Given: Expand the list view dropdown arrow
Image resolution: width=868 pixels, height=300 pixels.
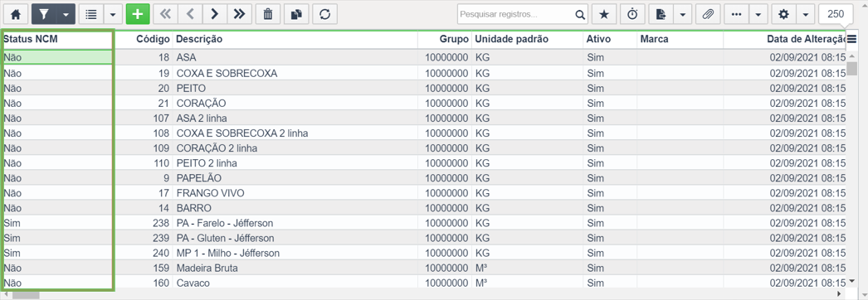Looking at the screenshot, I should [x=113, y=14].
